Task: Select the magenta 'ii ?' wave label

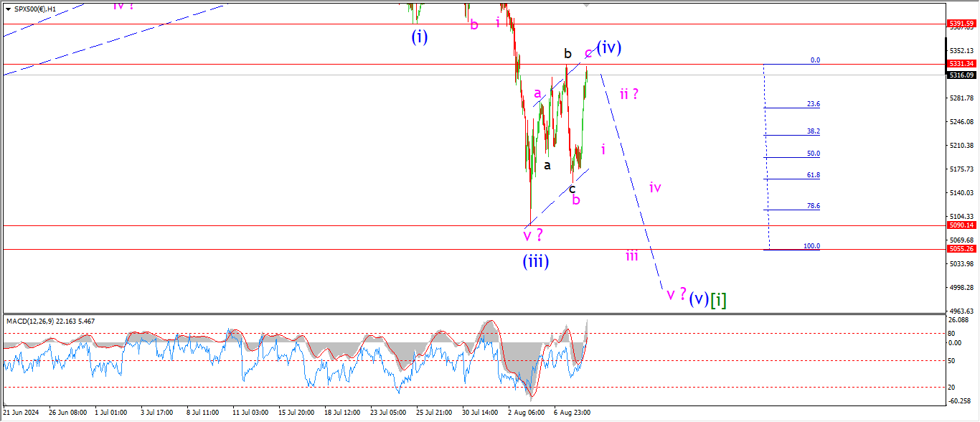Action: [629, 93]
